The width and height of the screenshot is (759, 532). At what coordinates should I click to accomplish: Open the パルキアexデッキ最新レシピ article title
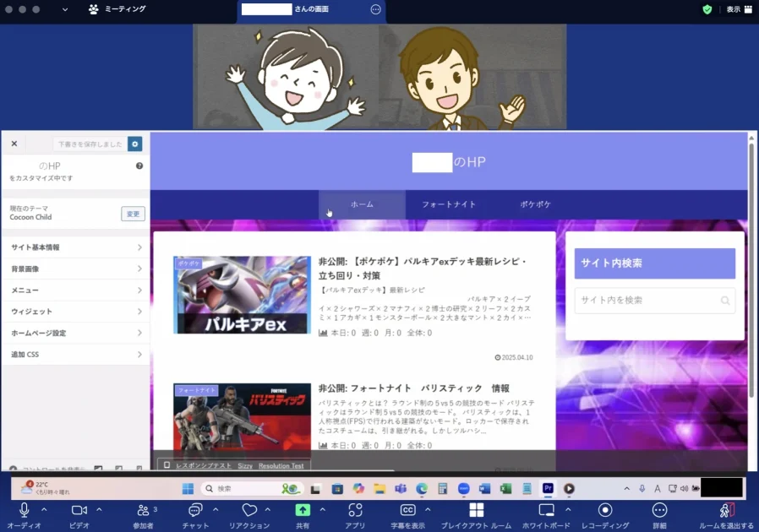click(422, 269)
